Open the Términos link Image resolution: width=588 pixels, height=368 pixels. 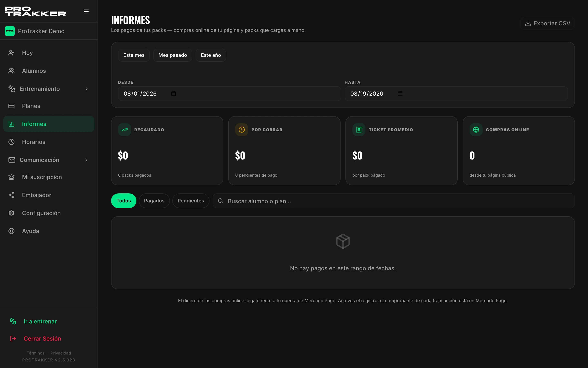pyautogui.click(x=36, y=353)
